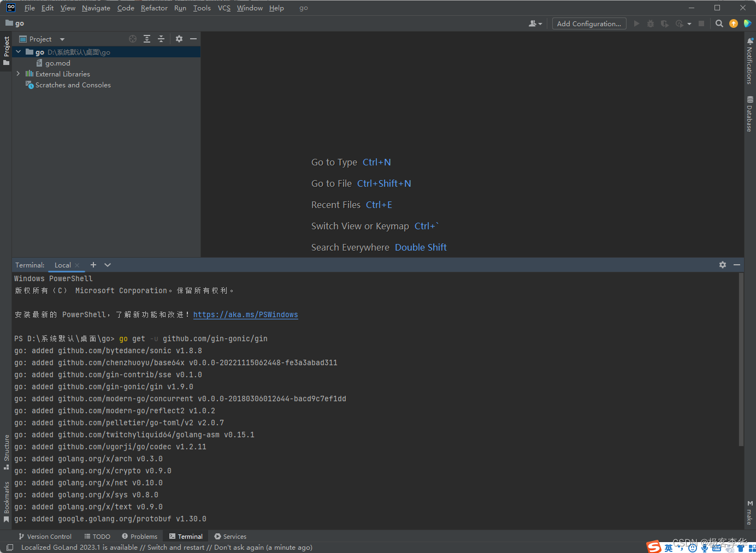Click the Profile run icon
The height and width of the screenshot is (553, 756).
(x=680, y=23)
